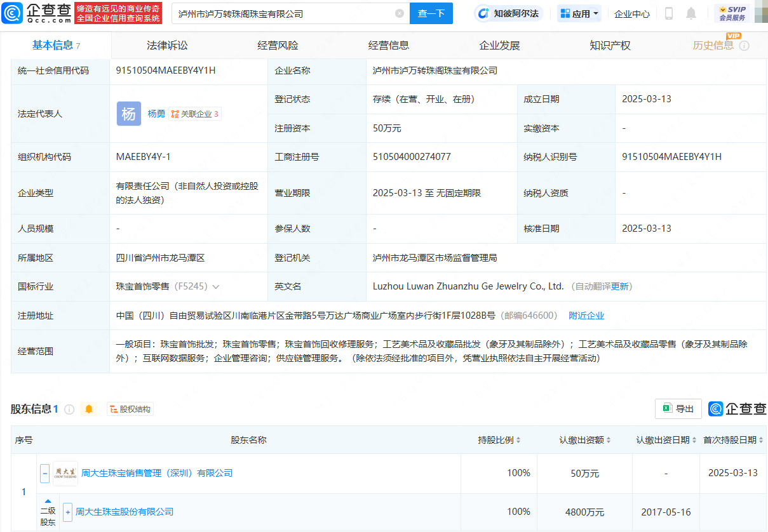Switch to the 经营风险 tab

click(278, 46)
